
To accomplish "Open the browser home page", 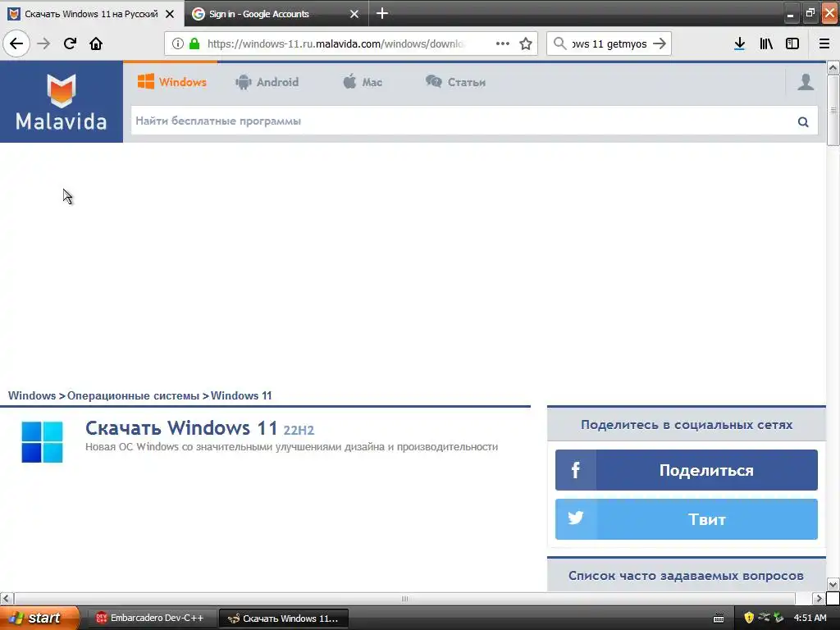I will (96, 43).
